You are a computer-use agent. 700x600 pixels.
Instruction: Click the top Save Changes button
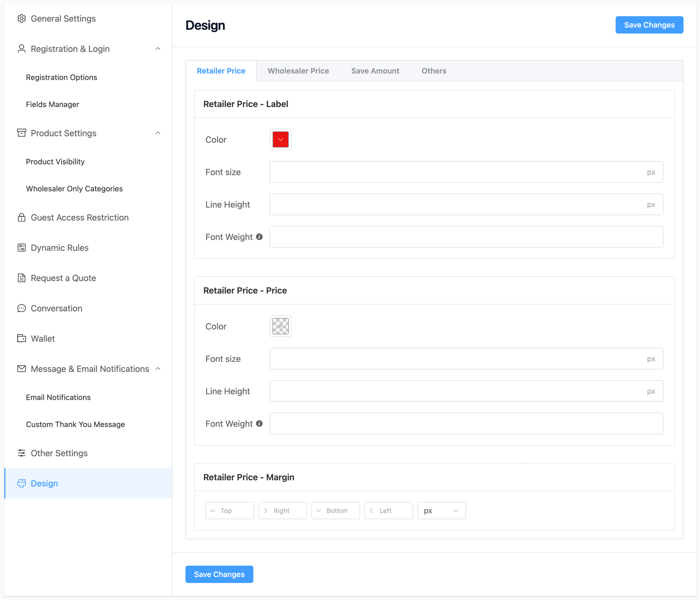(x=649, y=25)
